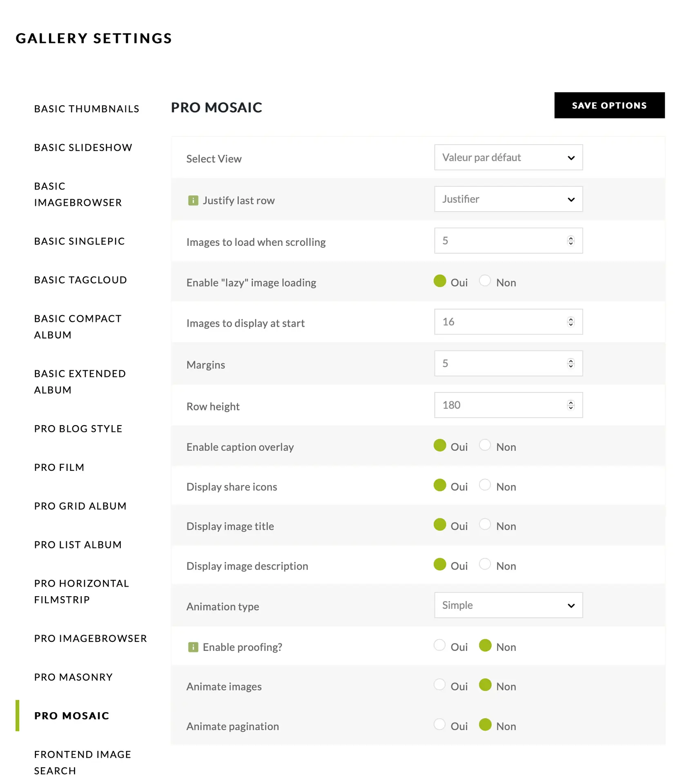Screen dimensions: 682x784
Task: Expand the Justify last row dropdown
Action: point(508,199)
